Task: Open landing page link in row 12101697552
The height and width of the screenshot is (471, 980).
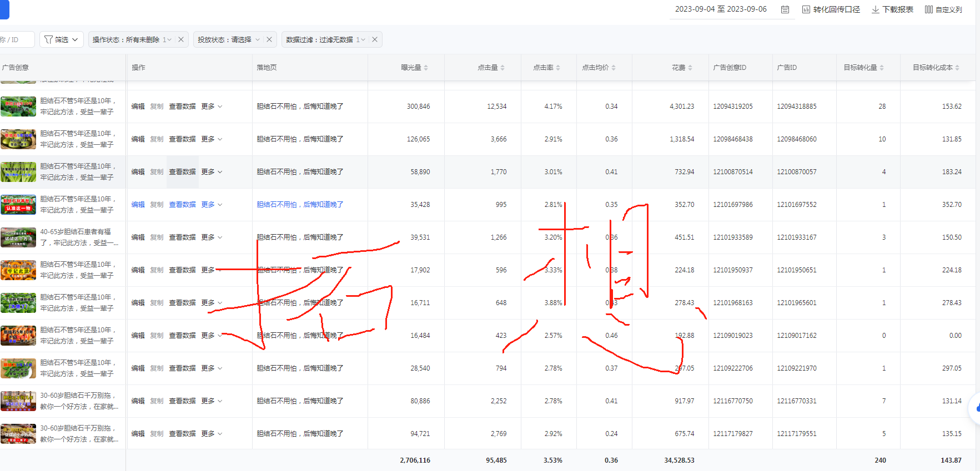Action: [300, 205]
